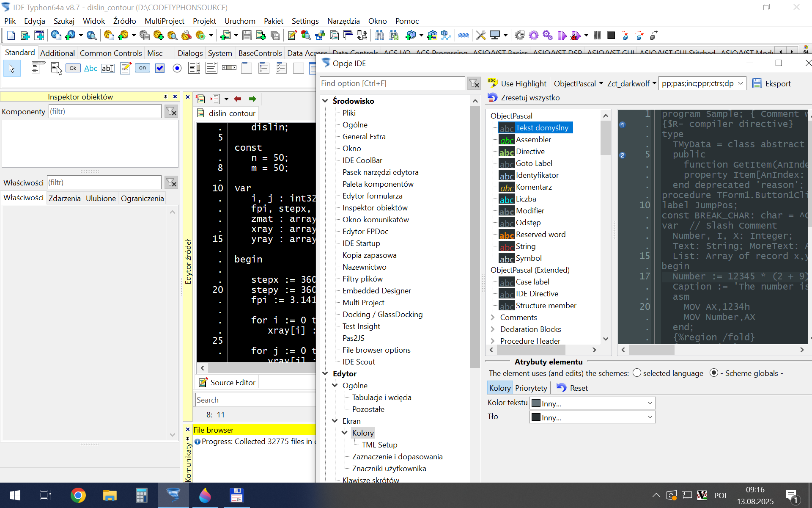Pick the TButton 'Ok' component icon
Image resolution: width=812 pixels, height=508 pixels.
point(73,68)
